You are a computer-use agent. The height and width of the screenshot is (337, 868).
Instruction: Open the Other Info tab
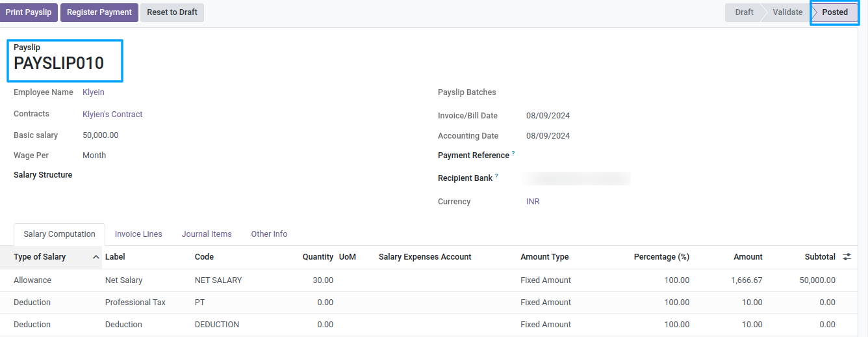(269, 234)
